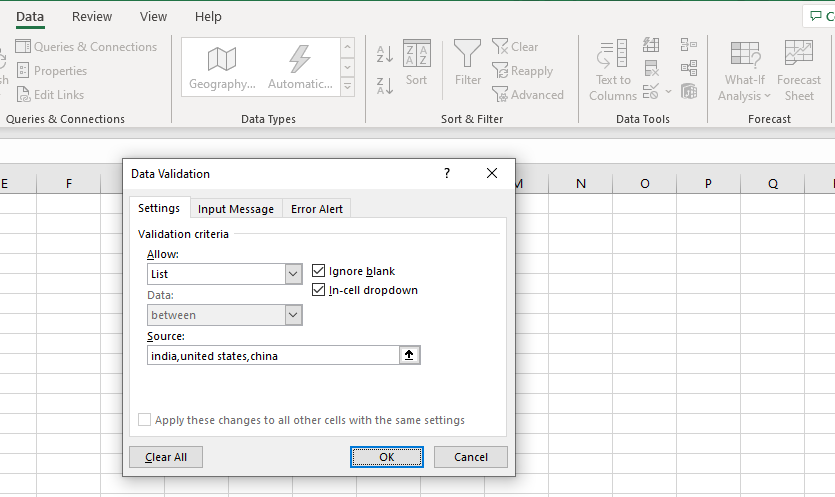This screenshot has width=835, height=497.
Task: Select the Settings tab in the dialog
Action: point(159,208)
